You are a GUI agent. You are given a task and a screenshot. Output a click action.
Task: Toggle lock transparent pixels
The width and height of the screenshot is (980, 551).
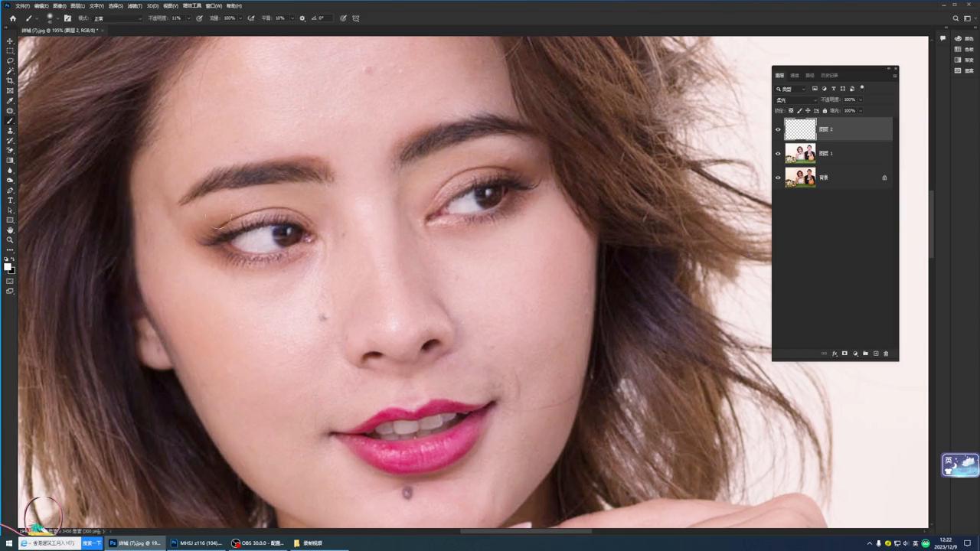point(791,111)
